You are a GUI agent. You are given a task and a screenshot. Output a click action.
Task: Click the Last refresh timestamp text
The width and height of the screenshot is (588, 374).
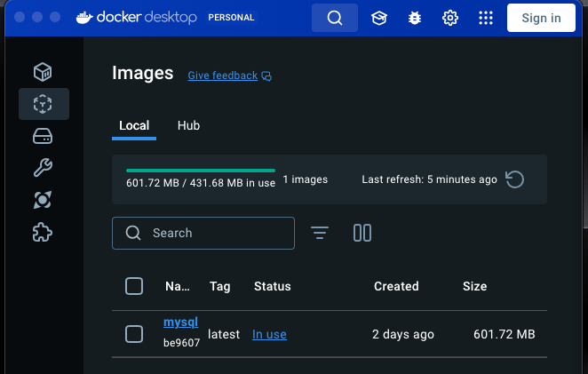(x=429, y=179)
